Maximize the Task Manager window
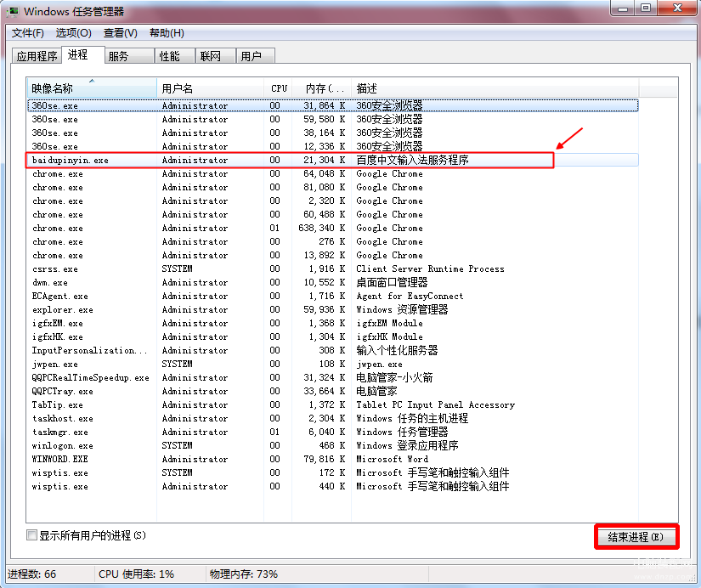This screenshot has width=701, height=588. click(x=646, y=8)
